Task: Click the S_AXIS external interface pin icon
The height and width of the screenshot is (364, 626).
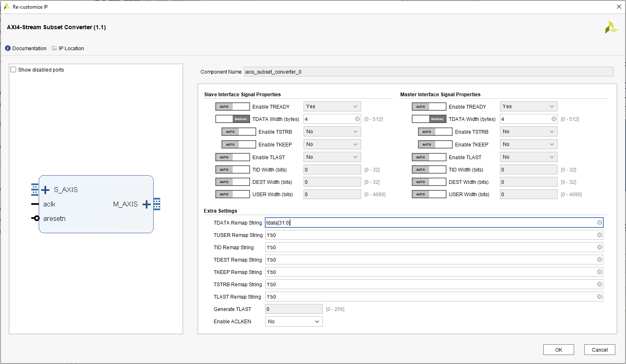Action: [35, 189]
